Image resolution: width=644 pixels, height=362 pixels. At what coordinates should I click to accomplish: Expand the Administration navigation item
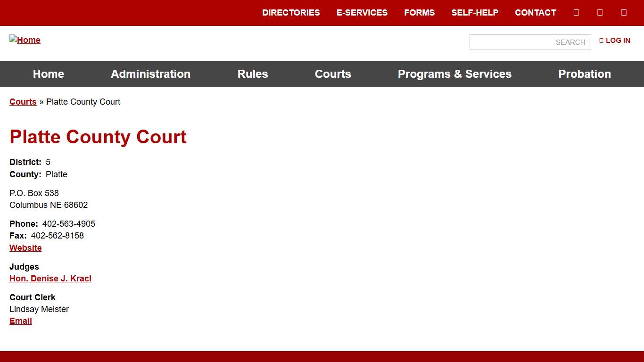point(150,74)
